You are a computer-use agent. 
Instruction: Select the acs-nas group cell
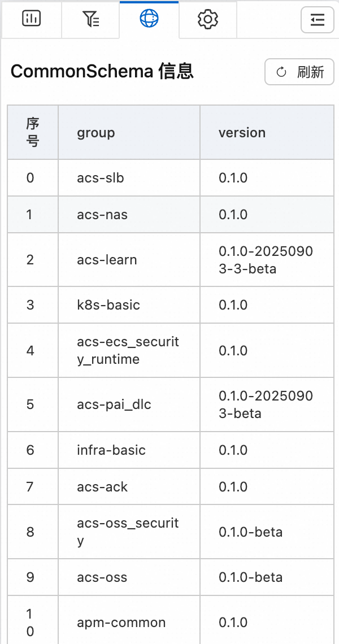coord(102,215)
